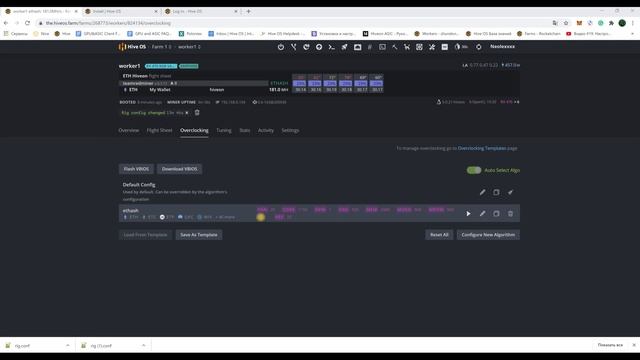Edit the ethash overclock with pencil icon

pyautogui.click(x=482, y=213)
